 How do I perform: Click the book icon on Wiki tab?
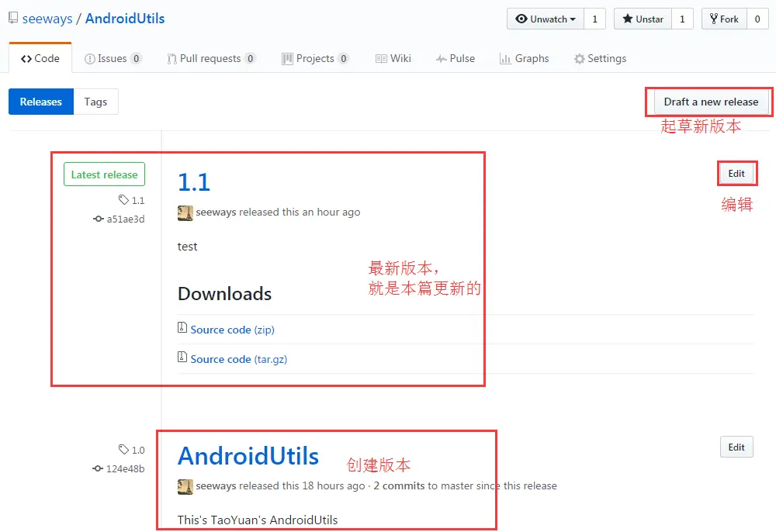[x=381, y=59]
